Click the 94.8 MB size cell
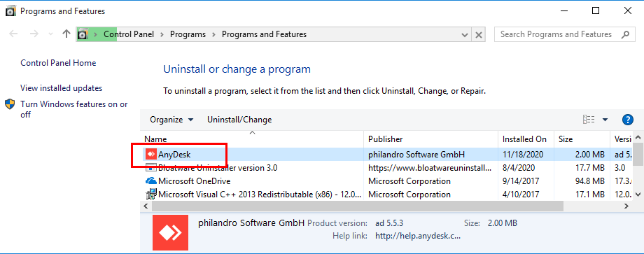Screen dimensions: 644x254 click(x=589, y=181)
